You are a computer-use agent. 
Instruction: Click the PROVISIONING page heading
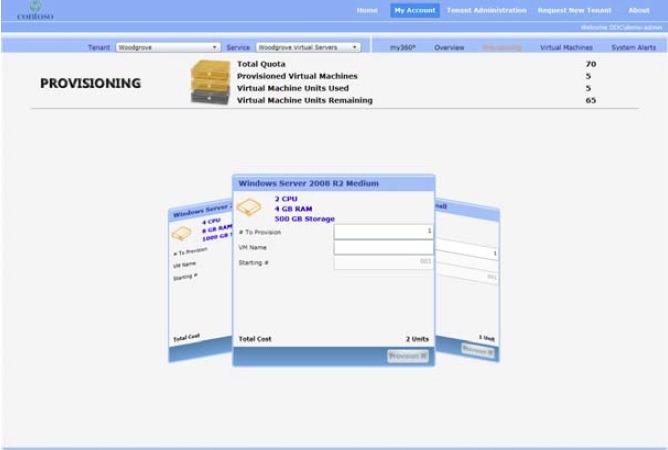[90, 83]
